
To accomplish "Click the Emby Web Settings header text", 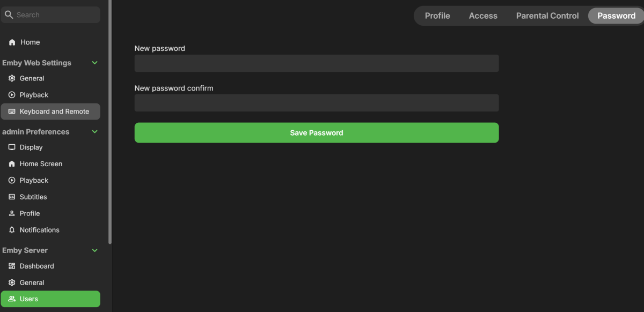I will point(36,63).
